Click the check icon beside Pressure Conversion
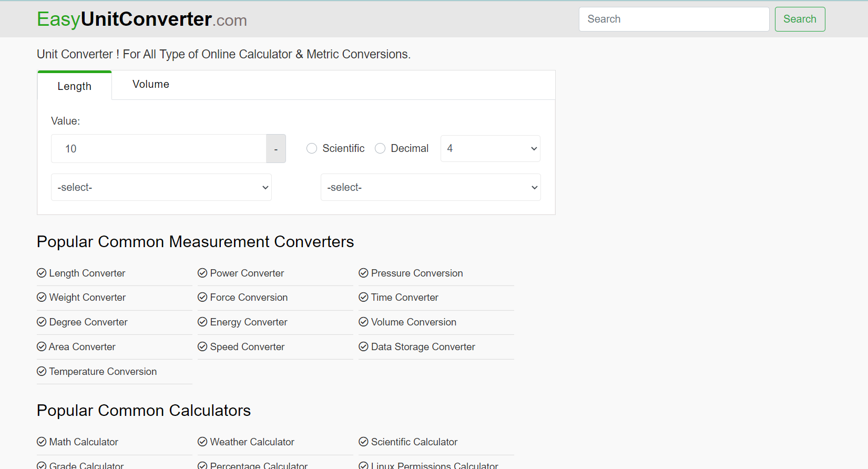868x469 pixels. coord(363,273)
